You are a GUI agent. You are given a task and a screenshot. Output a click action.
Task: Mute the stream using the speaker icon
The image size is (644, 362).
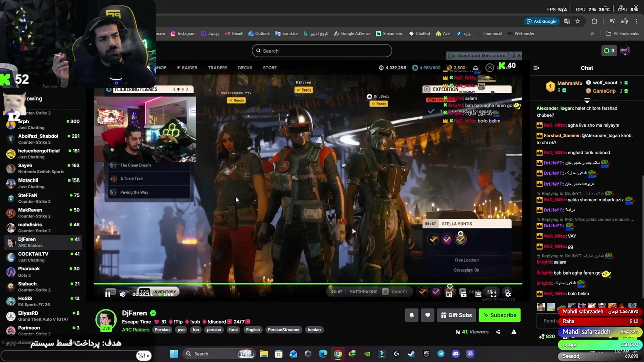tap(122, 294)
